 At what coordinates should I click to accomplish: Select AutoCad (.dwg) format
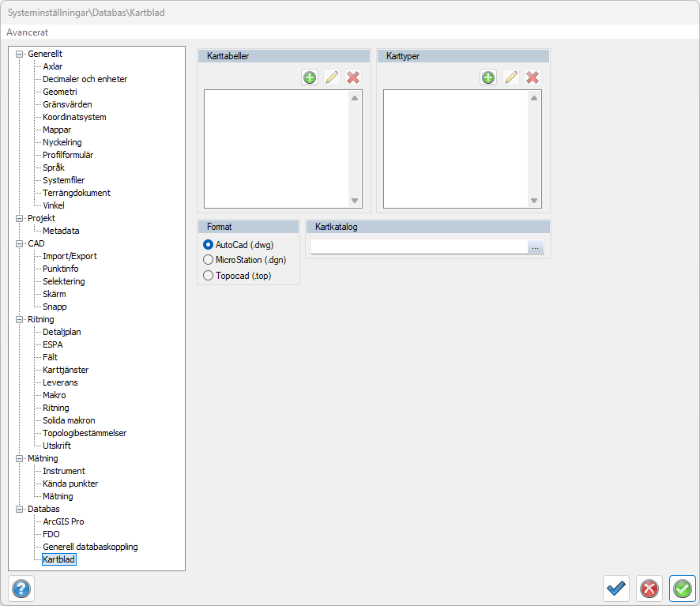coord(209,245)
